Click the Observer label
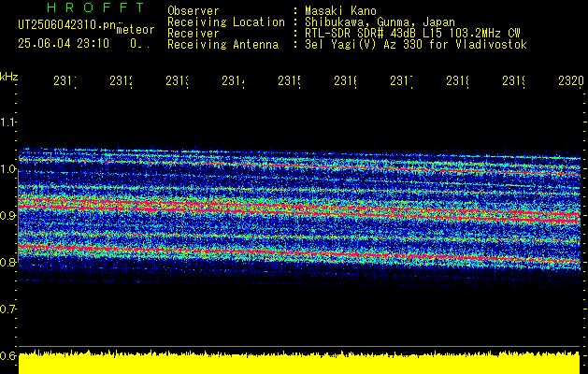Image resolution: width=588 pixels, height=374 pixels. 194,10
